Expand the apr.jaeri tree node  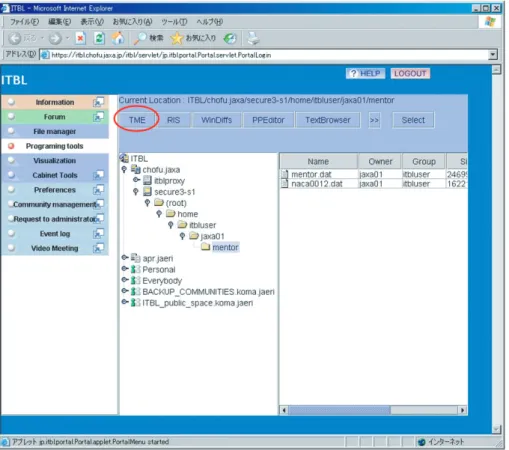(125, 258)
